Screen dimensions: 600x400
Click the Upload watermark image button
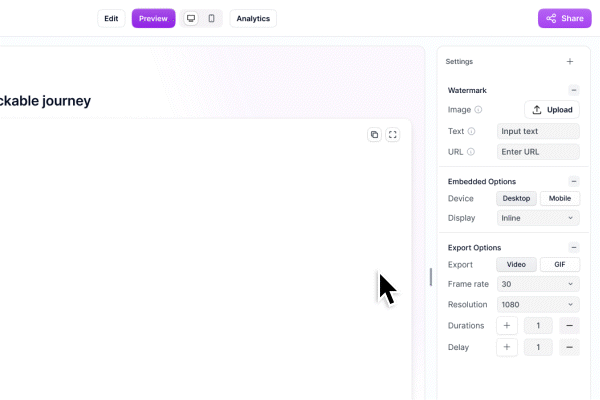click(x=552, y=110)
